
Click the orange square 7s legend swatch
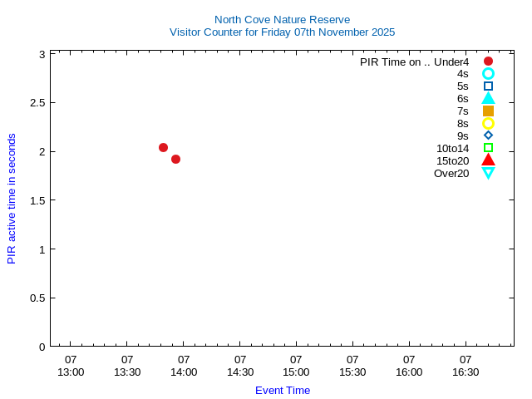tap(488, 111)
